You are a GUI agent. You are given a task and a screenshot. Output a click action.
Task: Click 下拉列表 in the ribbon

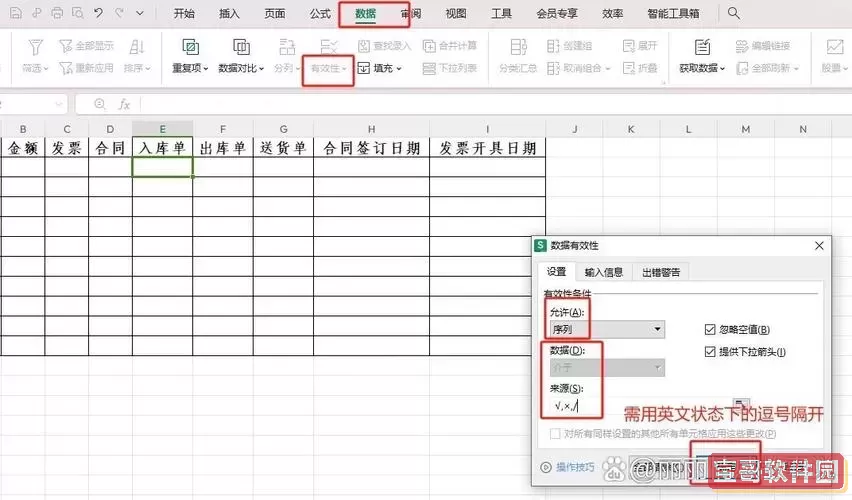coord(450,68)
